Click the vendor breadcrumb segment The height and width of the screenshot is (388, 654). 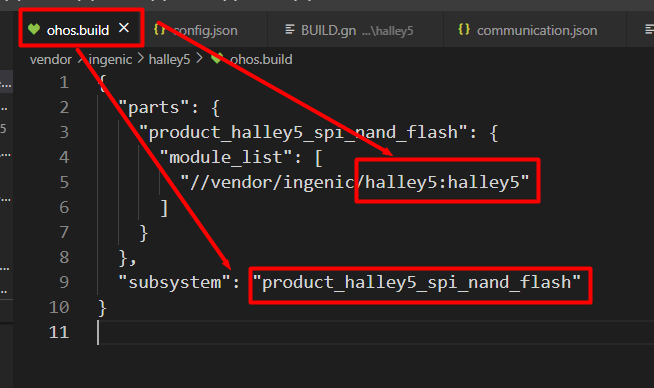tap(51, 59)
